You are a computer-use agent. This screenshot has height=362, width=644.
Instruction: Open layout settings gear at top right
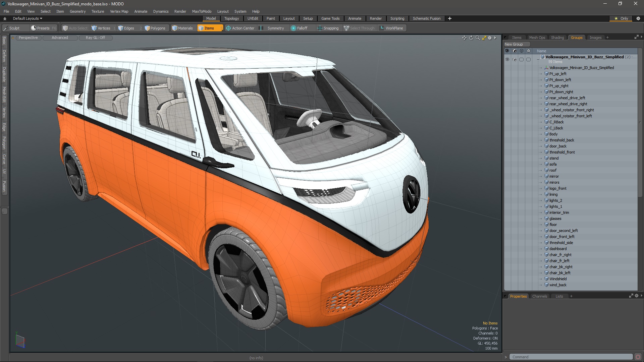coord(638,18)
